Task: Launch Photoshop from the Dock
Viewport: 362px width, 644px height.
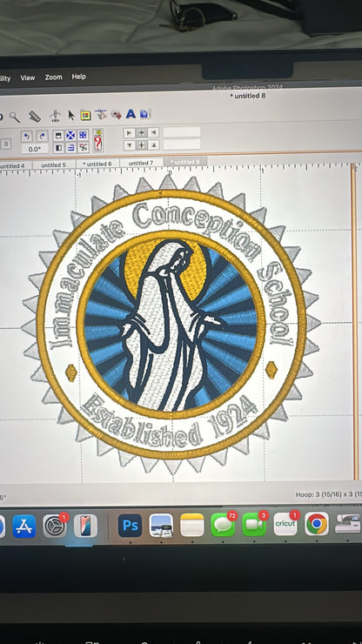Action: click(x=130, y=526)
